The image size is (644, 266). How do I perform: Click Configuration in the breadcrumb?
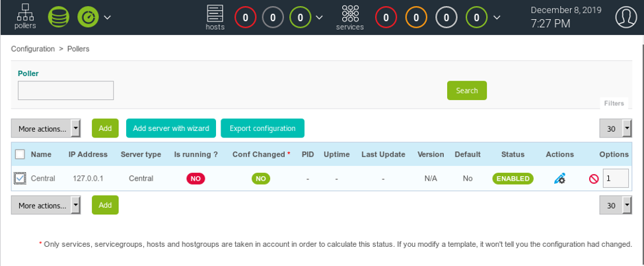pos(33,49)
